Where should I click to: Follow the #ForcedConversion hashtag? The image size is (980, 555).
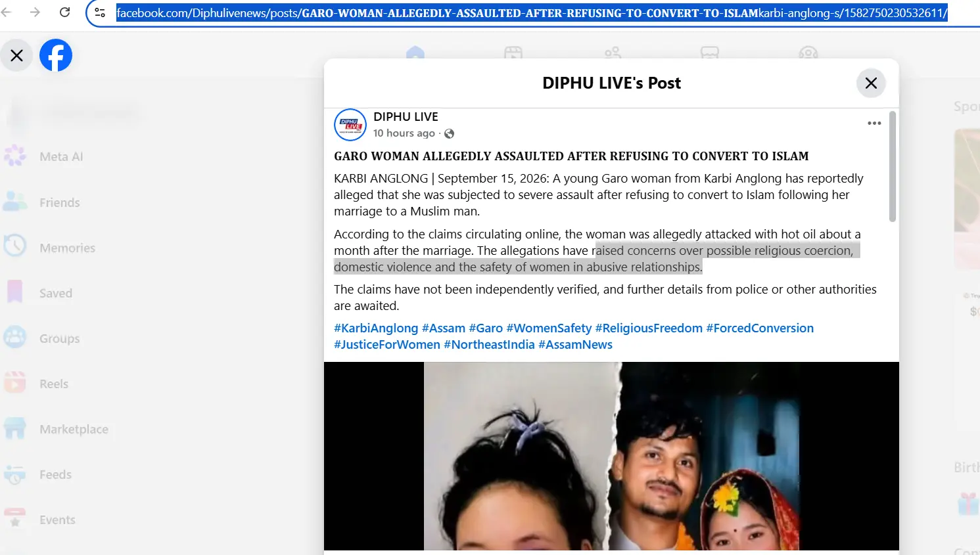click(760, 328)
